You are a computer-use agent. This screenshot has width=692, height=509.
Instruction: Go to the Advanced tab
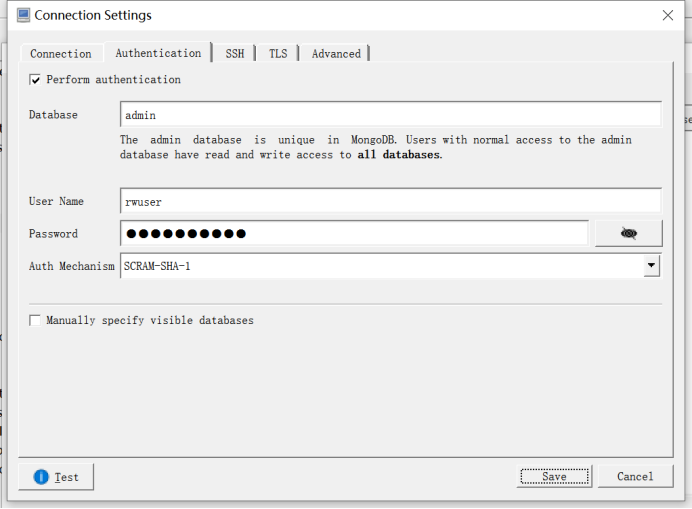click(x=336, y=54)
